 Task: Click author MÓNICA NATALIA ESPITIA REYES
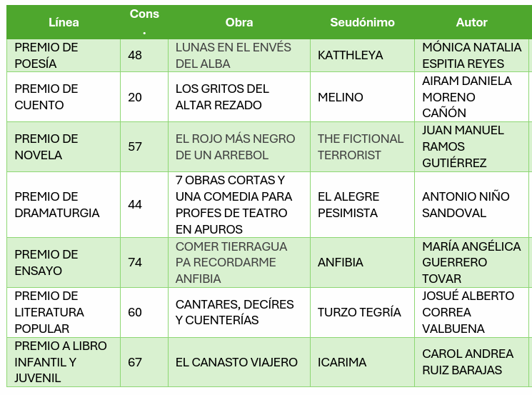pos(472,55)
